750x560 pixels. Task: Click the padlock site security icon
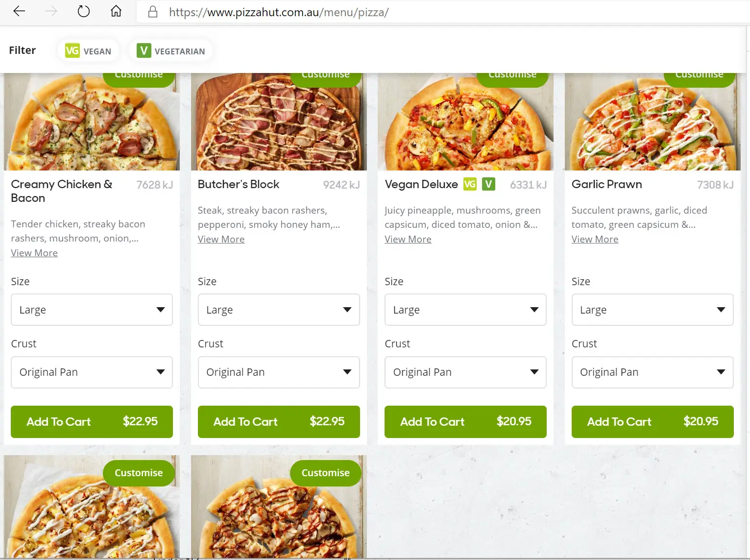[153, 12]
